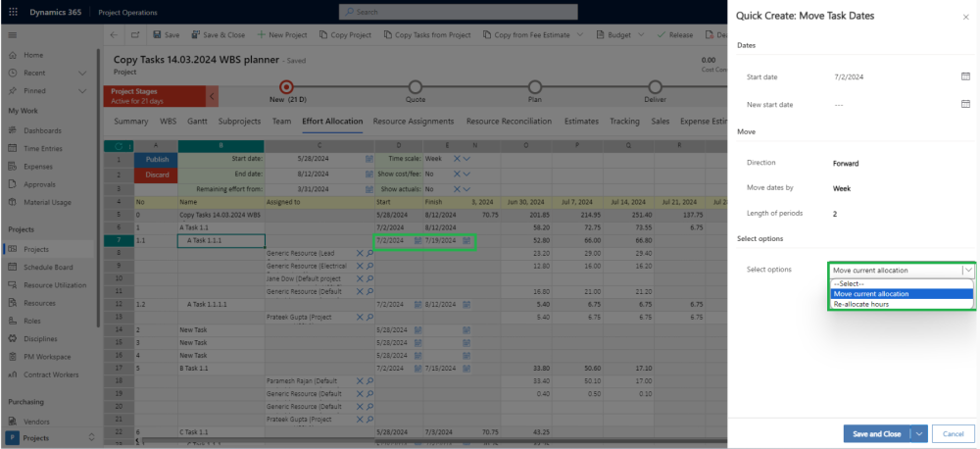The height and width of the screenshot is (449, 980).
Task: Expand the Pinned chevron in sidebar
Action: click(82, 90)
